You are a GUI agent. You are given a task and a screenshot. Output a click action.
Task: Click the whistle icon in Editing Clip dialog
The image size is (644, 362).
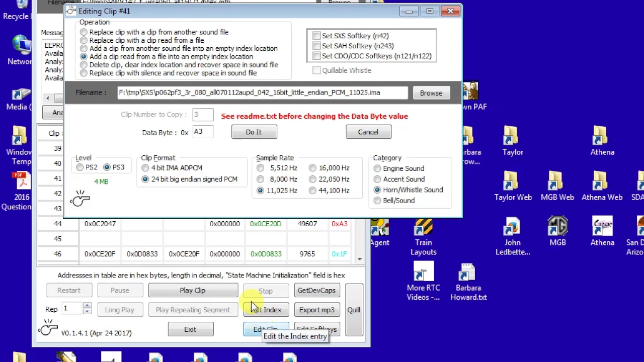pos(80,198)
